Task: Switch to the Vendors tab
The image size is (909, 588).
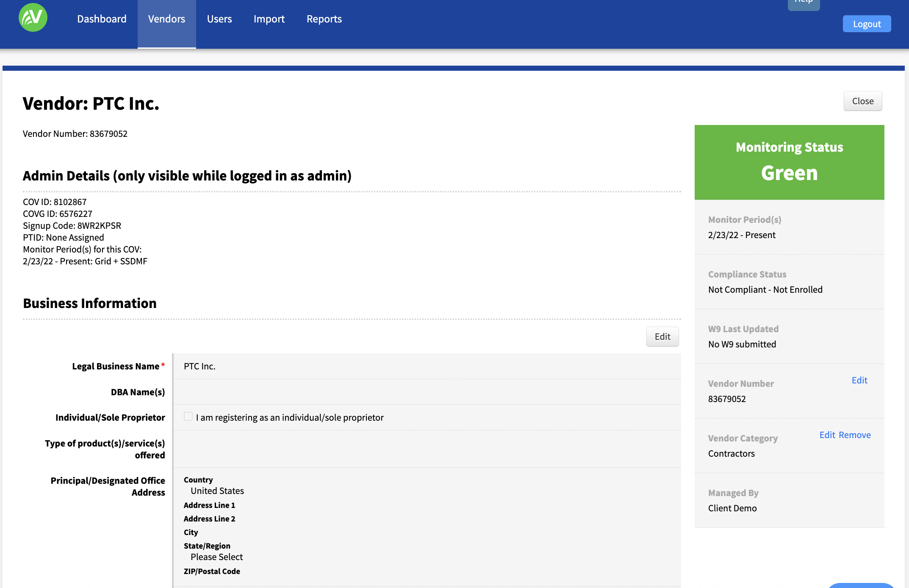Action: point(166,19)
